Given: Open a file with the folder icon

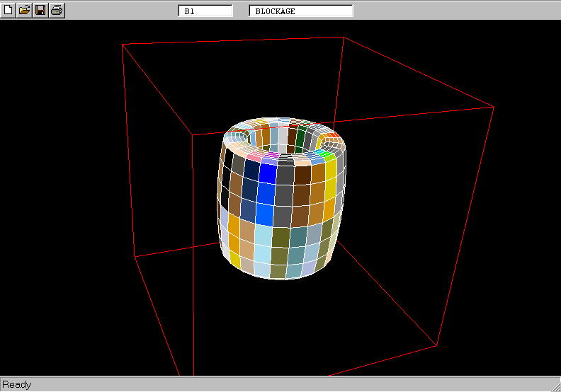Looking at the screenshot, I should pyautogui.click(x=25, y=10).
